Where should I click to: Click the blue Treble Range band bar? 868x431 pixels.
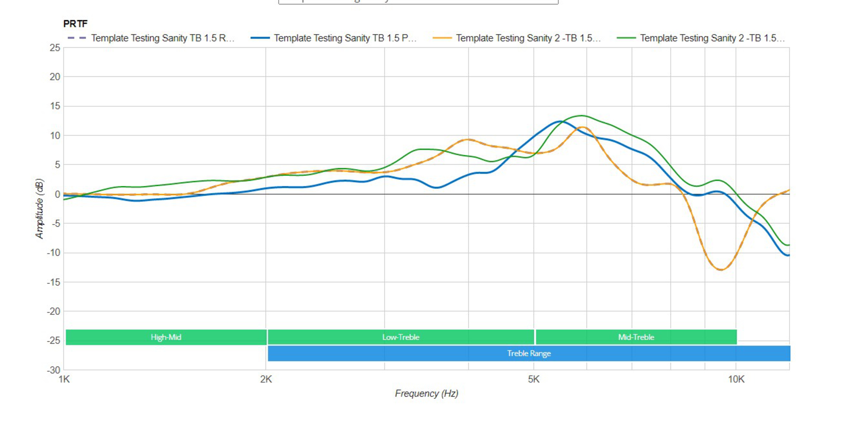(529, 353)
